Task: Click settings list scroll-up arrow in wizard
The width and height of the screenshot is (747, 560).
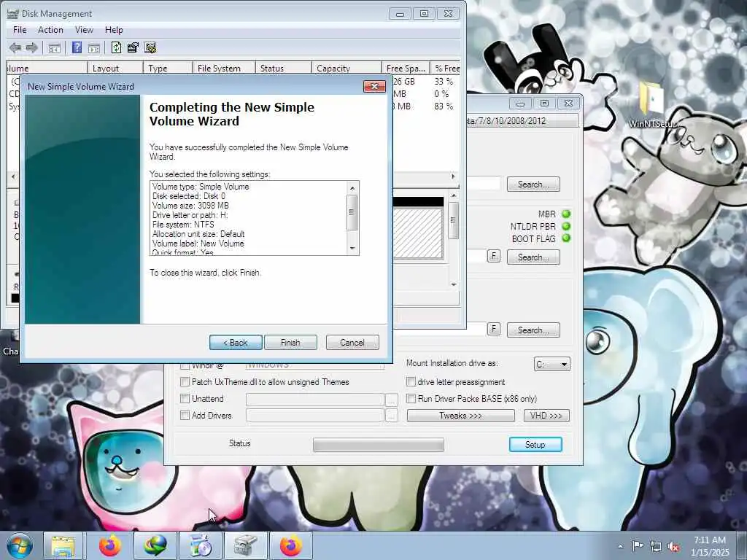Action: (x=352, y=188)
